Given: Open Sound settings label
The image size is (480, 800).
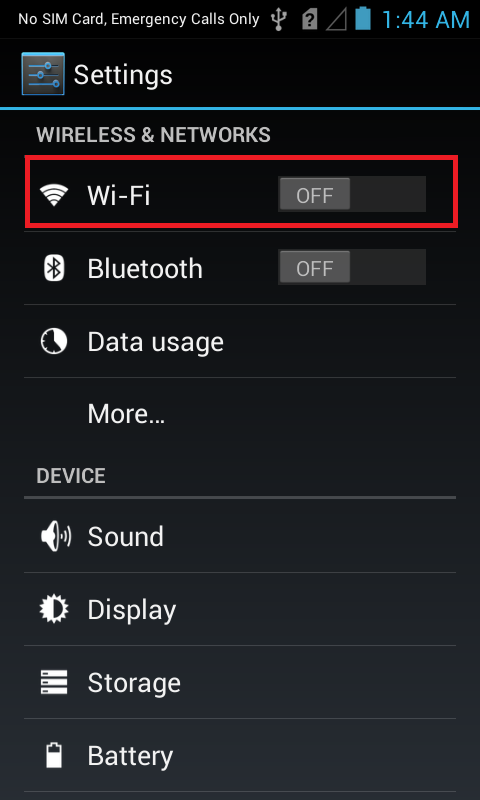Looking at the screenshot, I should (x=125, y=537).
